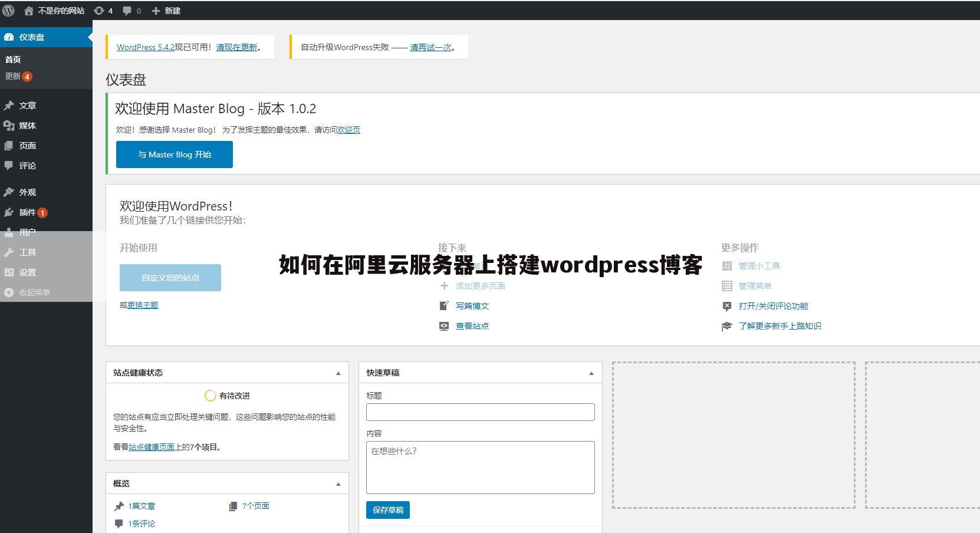Viewport: 980px width, 533px height.
Task: Open the 文章 (Posts) sidebar icon
Action: coord(9,105)
